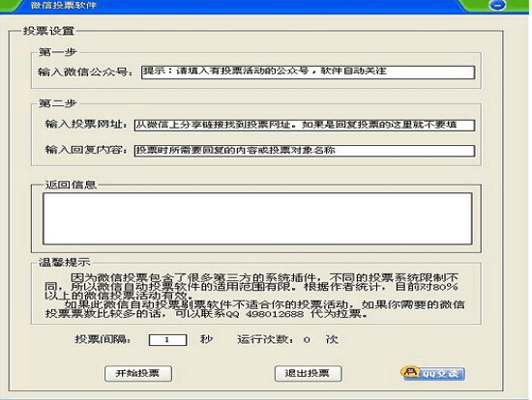Click the blue minimize button in title bar
Screen dimensions: 532x400
[x=497, y=5]
